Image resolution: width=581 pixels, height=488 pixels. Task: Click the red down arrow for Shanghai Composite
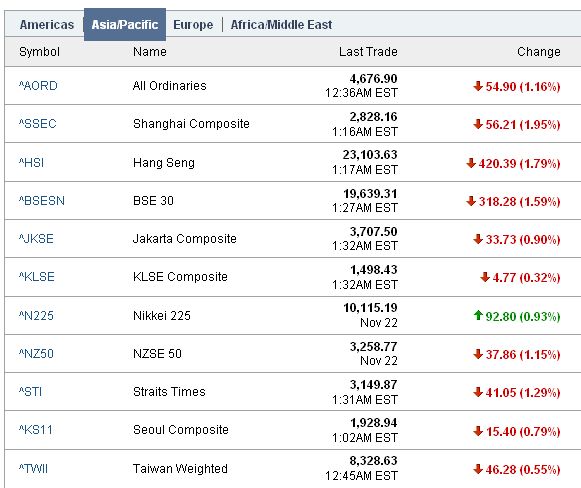click(x=478, y=124)
